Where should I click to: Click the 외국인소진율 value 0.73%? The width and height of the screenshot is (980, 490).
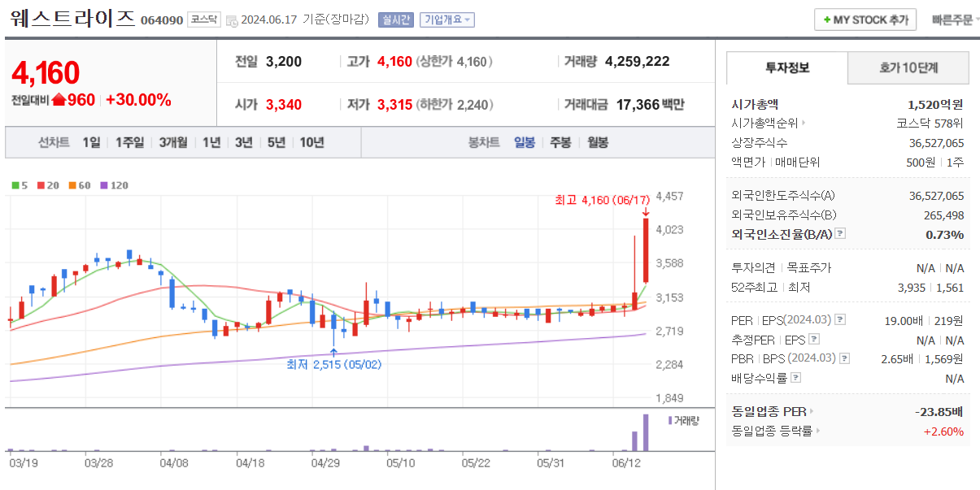[945, 234]
